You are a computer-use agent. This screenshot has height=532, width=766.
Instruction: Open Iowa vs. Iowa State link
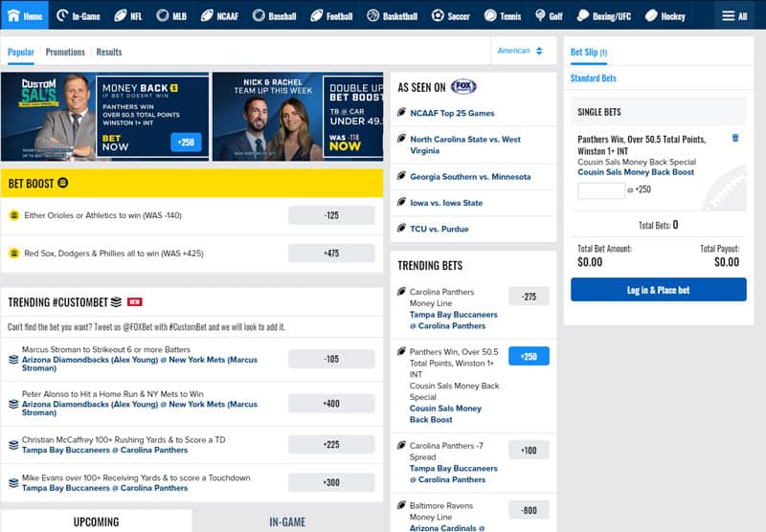(446, 203)
